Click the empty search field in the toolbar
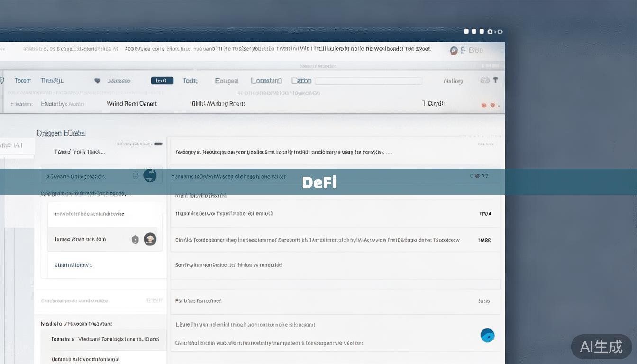 [x=368, y=81]
